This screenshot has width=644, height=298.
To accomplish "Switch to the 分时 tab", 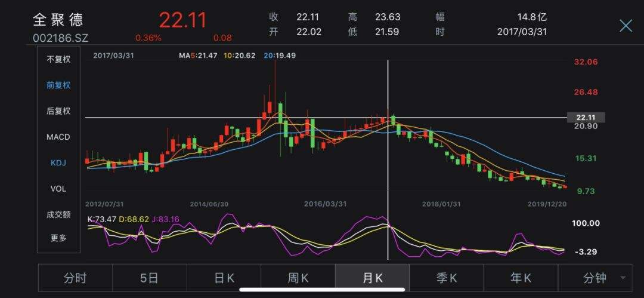I will pos(75,278).
